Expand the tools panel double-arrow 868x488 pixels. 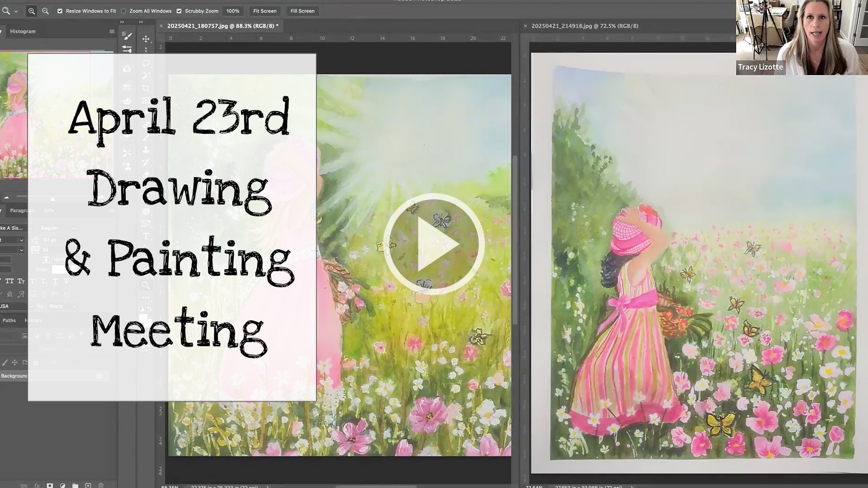coord(141,22)
